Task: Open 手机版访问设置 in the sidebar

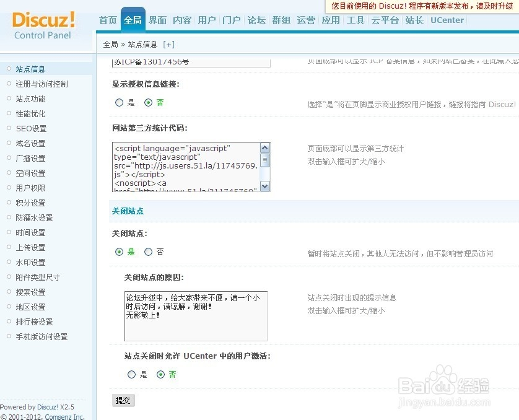Action: point(41,336)
